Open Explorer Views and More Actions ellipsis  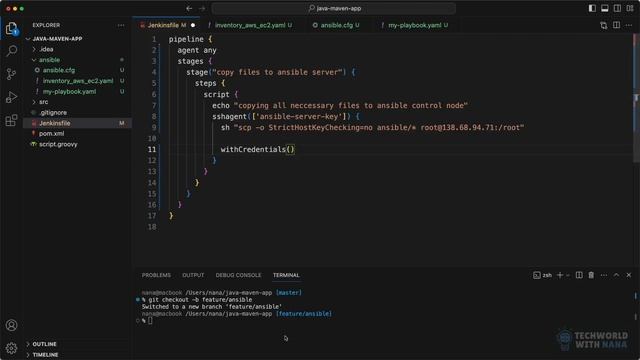point(121,25)
